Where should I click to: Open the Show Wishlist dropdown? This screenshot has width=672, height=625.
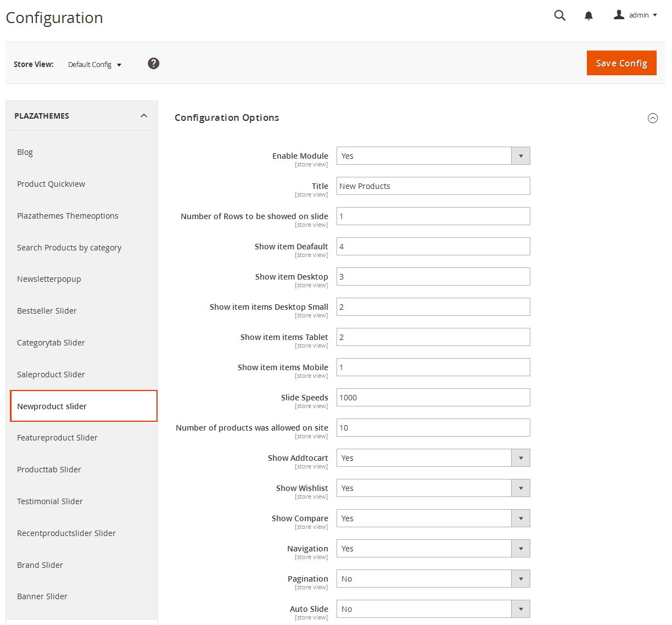pos(433,488)
